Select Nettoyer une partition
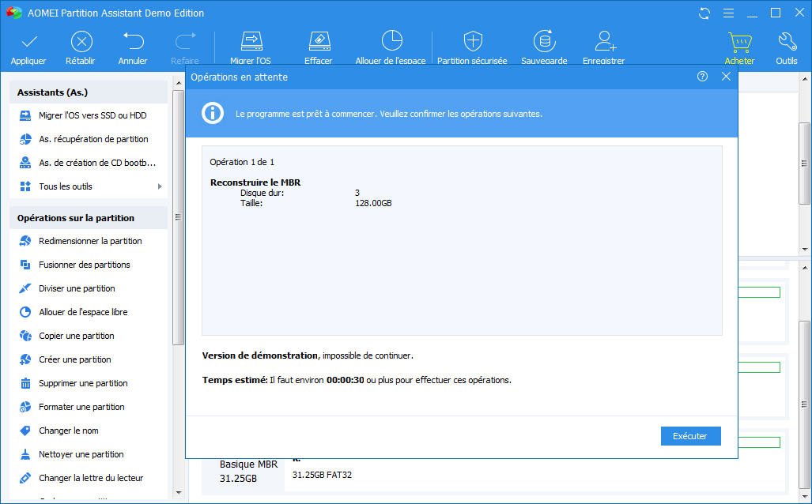The width and height of the screenshot is (812, 504). 88,455
